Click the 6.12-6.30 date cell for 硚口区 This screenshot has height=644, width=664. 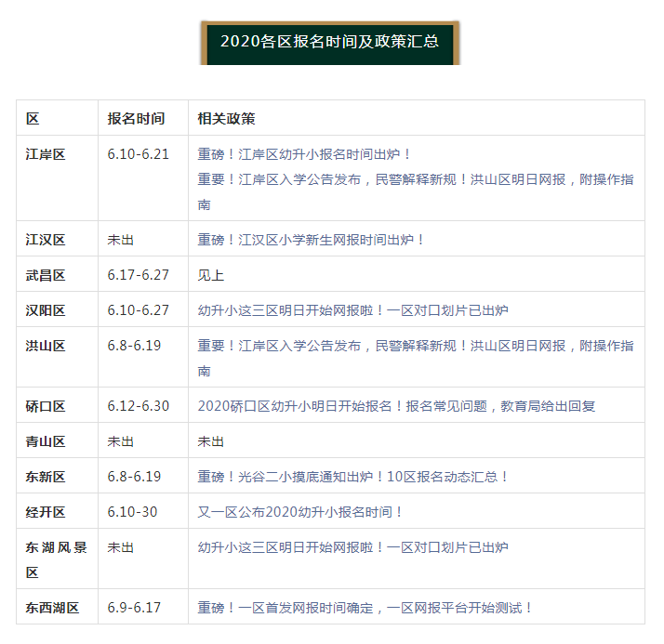(138, 406)
